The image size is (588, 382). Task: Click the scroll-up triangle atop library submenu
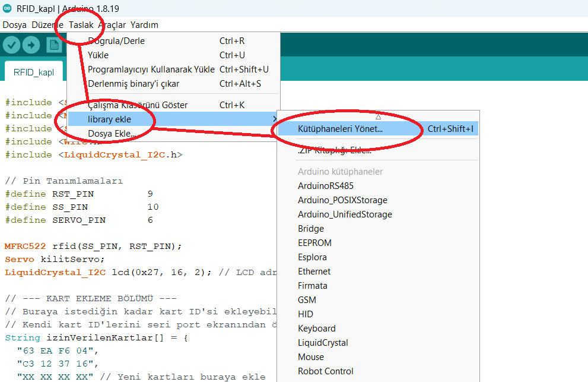(378, 116)
